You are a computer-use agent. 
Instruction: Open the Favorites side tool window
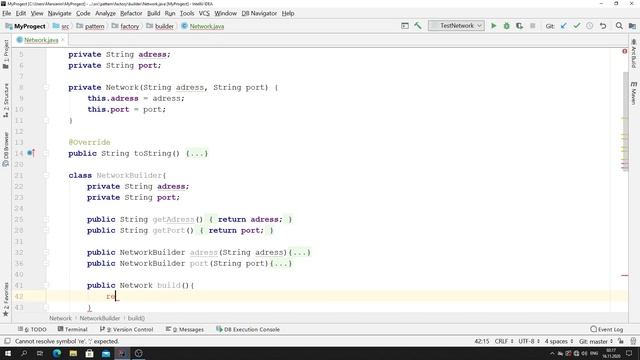[x=6, y=299]
